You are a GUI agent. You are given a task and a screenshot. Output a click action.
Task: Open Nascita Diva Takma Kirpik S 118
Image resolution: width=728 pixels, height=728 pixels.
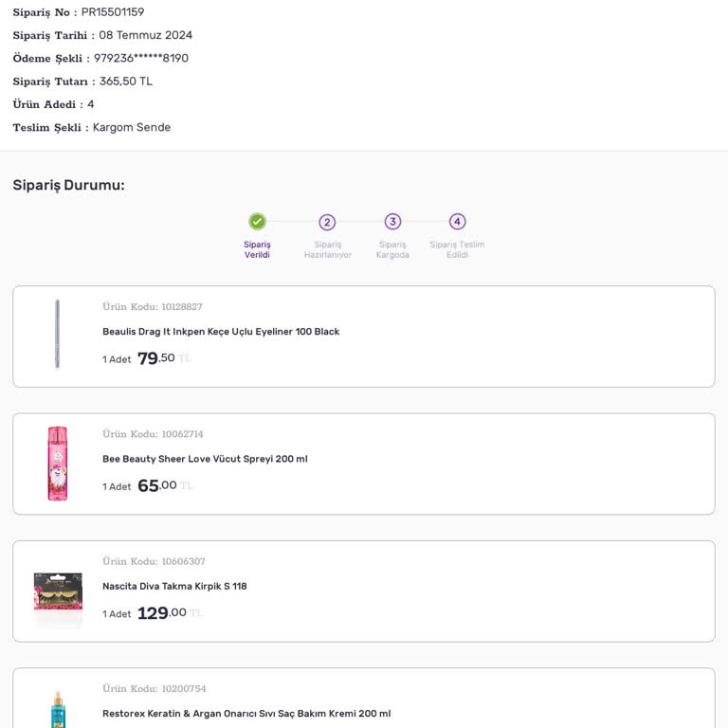click(x=174, y=586)
